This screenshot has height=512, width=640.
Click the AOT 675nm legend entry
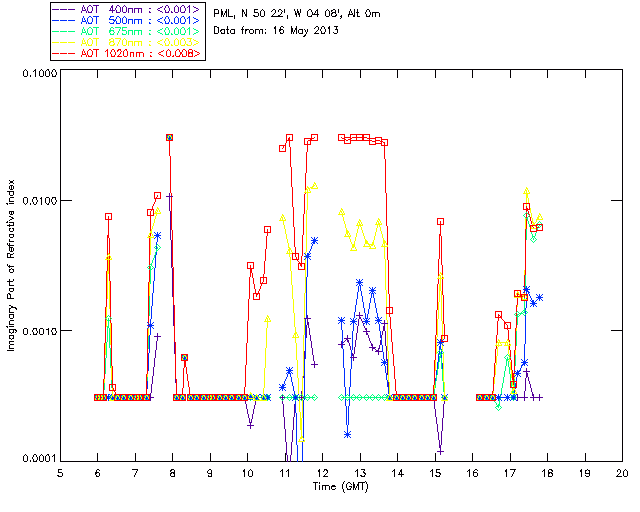coord(127,31)
